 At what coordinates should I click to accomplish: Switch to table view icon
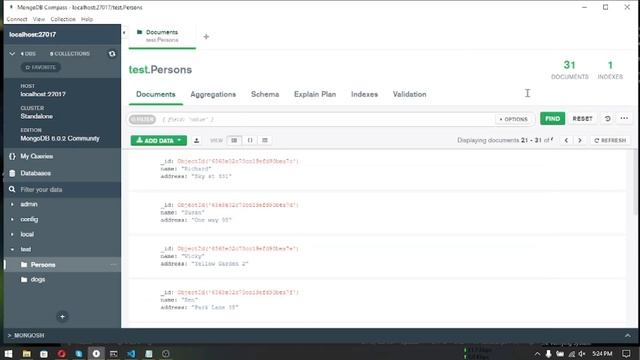click(265, 140)
